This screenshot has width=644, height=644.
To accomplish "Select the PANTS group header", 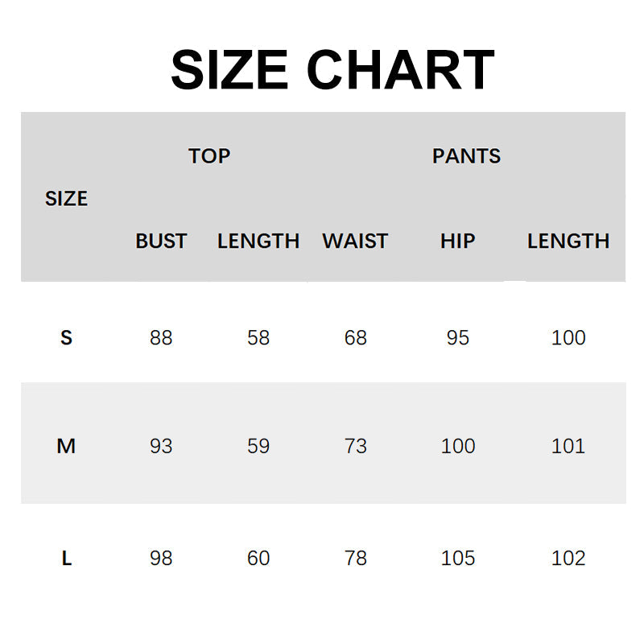I will pyautogui.click(x=466, y=156).
